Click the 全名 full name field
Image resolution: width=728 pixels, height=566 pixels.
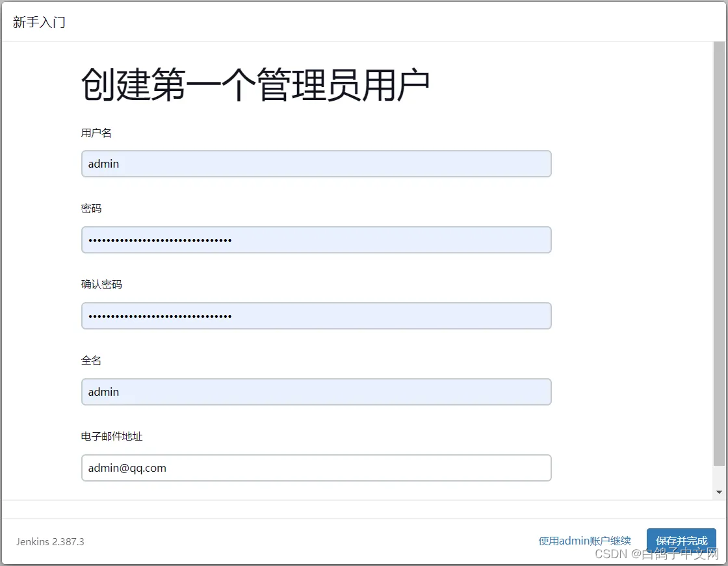316,392
